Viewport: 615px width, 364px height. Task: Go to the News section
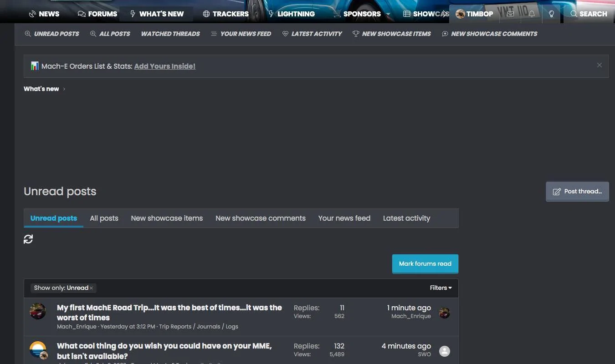click(44, 14)
